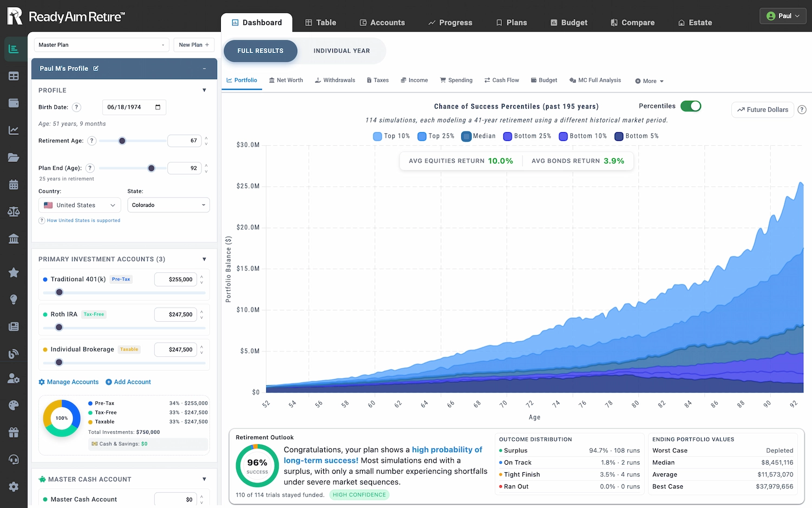Toggle the Median series in chart legend
812x508 pixels.
pyautogui.click(x=479, y=136)
